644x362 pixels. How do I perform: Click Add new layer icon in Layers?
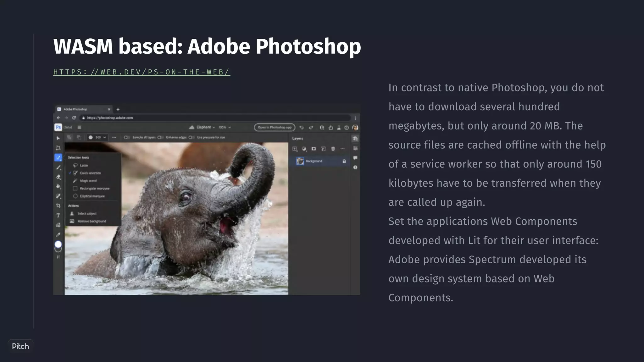point(295,149)
